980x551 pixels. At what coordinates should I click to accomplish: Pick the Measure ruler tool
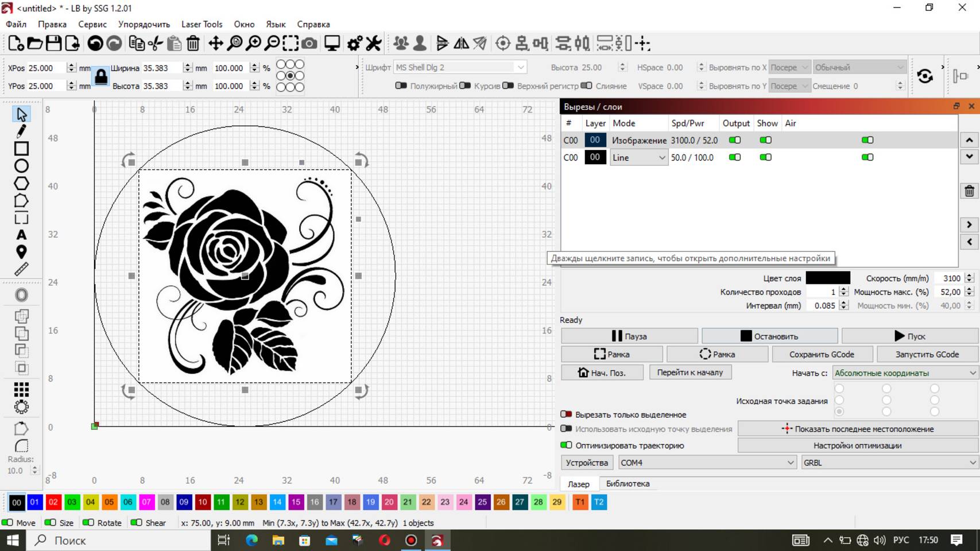(21, 269)
